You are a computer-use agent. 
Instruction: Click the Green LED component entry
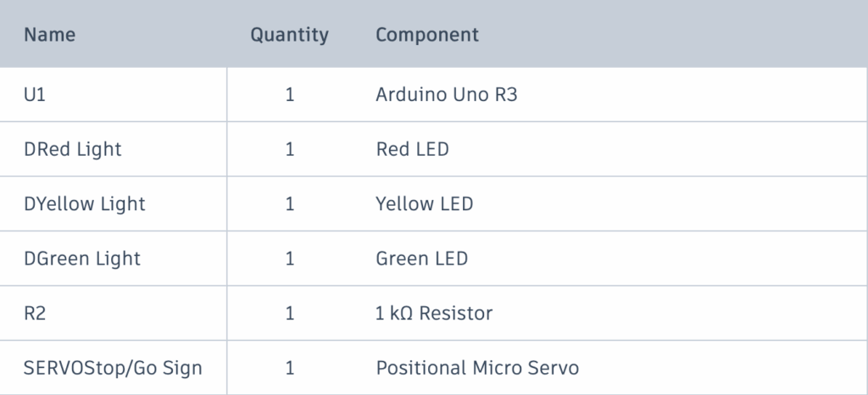click(421, 259)
